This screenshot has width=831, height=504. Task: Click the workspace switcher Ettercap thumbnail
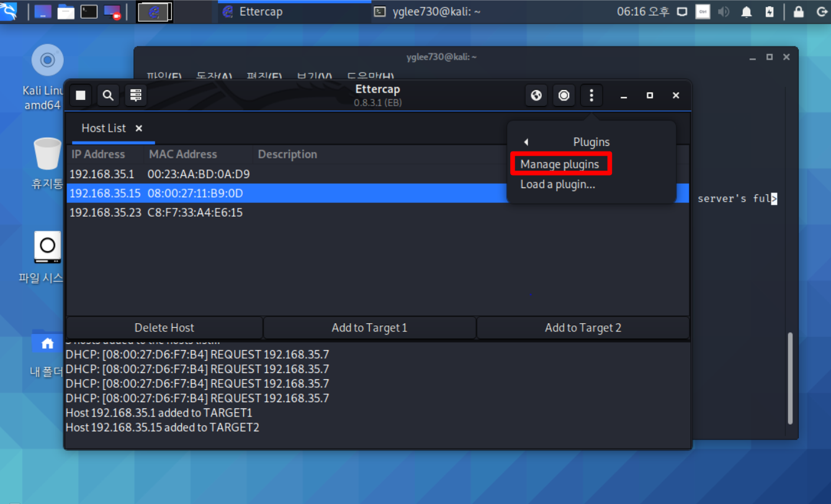(x=155, y=11)
